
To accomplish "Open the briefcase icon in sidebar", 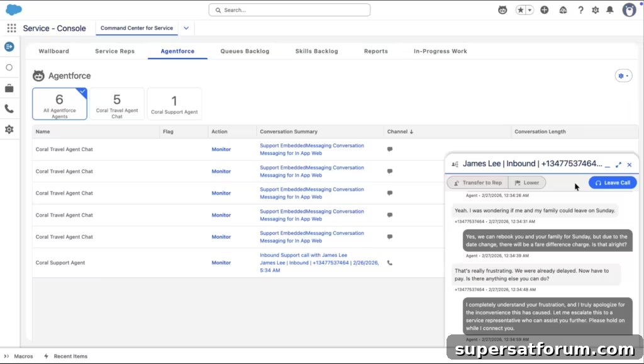I will 9,88.
